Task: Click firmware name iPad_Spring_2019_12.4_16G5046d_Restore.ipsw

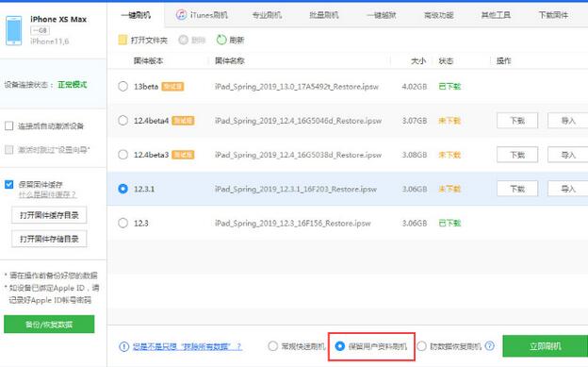Action: tap(298, 121)
